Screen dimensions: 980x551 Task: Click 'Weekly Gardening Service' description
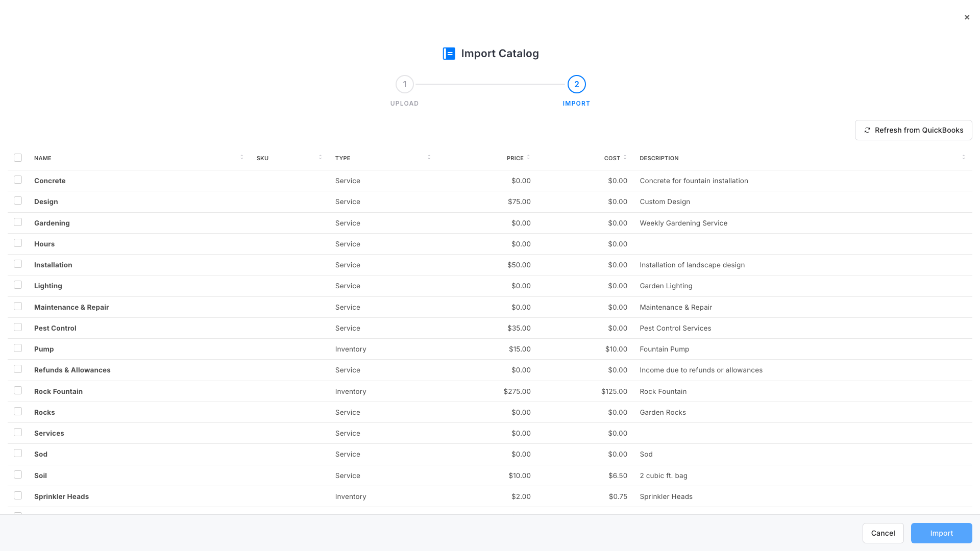point(683,223)
